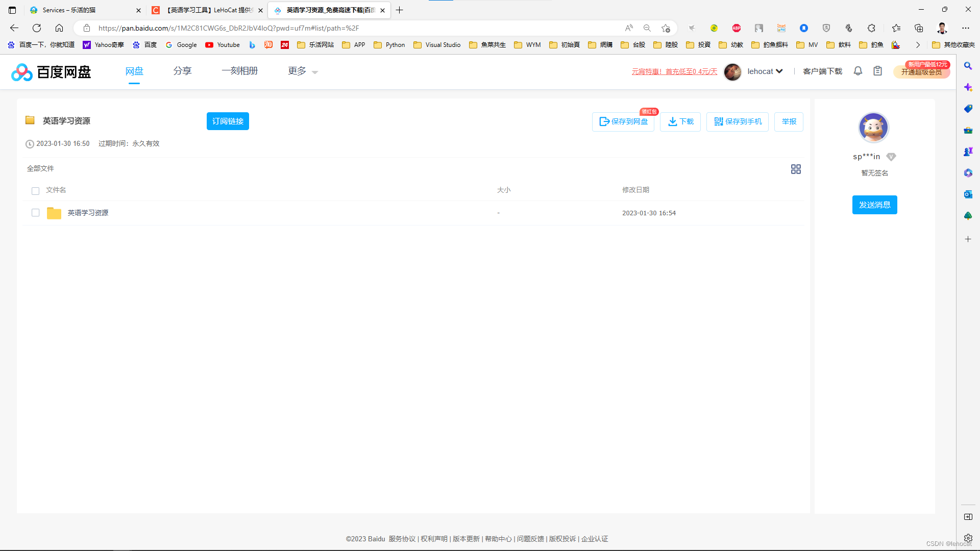Viewport: 980px width, 551px height.
Task: Expand the 更多 menu
Action: (x=303, y=71)
